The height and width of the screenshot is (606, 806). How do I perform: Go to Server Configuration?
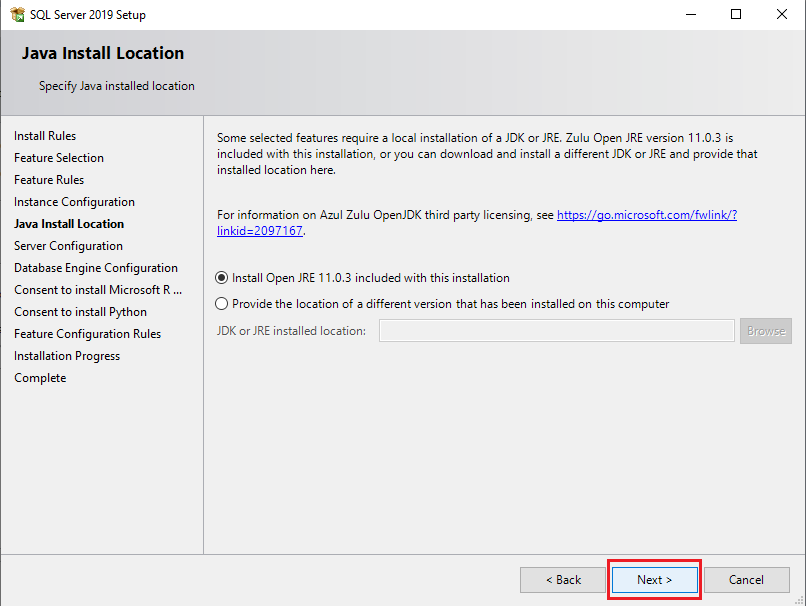[x=68, y=245]
